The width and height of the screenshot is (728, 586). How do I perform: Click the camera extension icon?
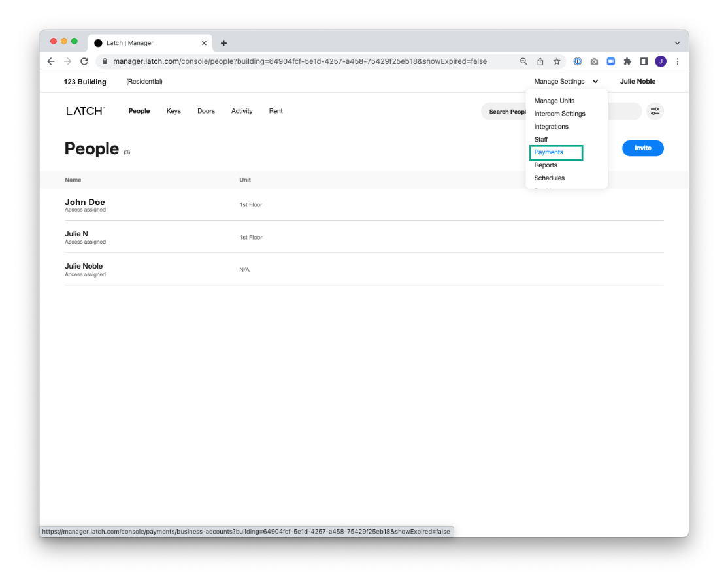(594, 61)
